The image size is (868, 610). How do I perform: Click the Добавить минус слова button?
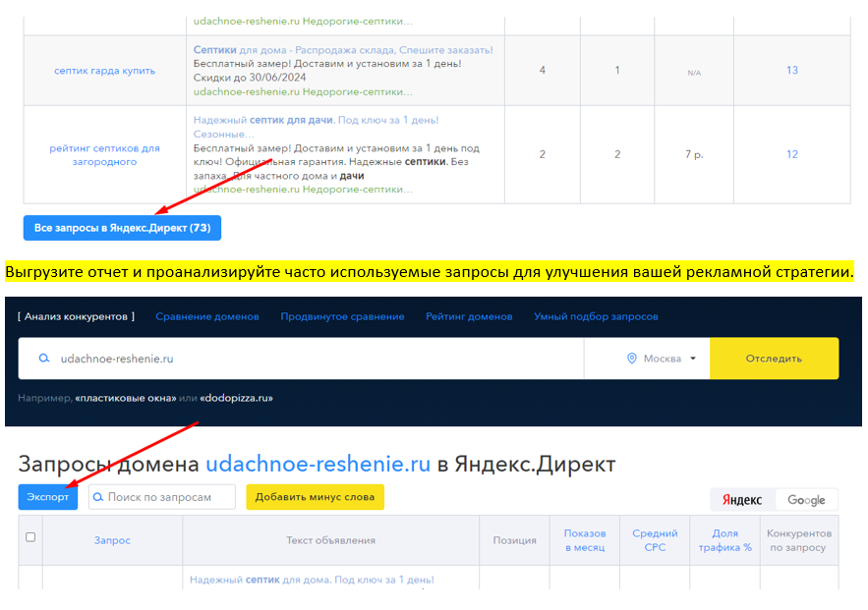point(315,497)
